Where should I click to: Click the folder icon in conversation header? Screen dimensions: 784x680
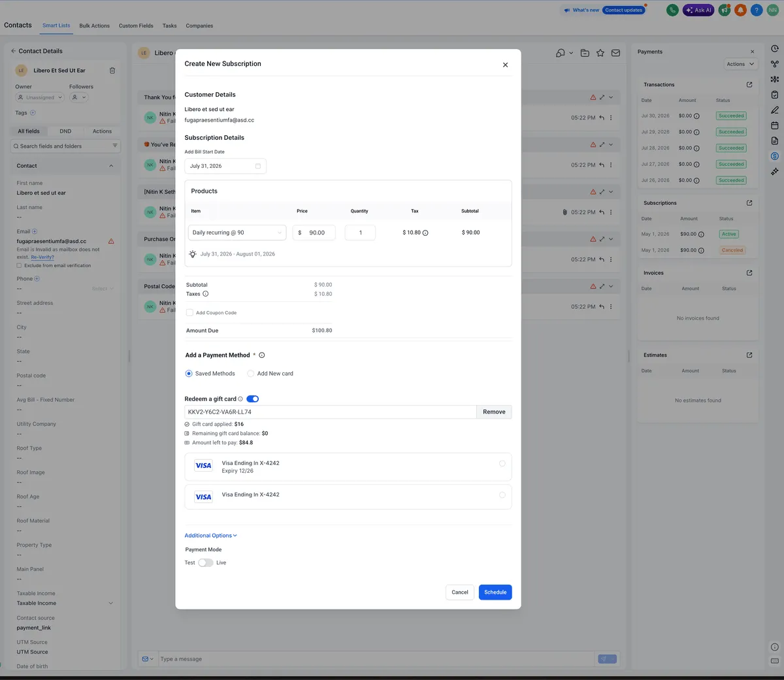pyautogui.click(x=585, y=53)
